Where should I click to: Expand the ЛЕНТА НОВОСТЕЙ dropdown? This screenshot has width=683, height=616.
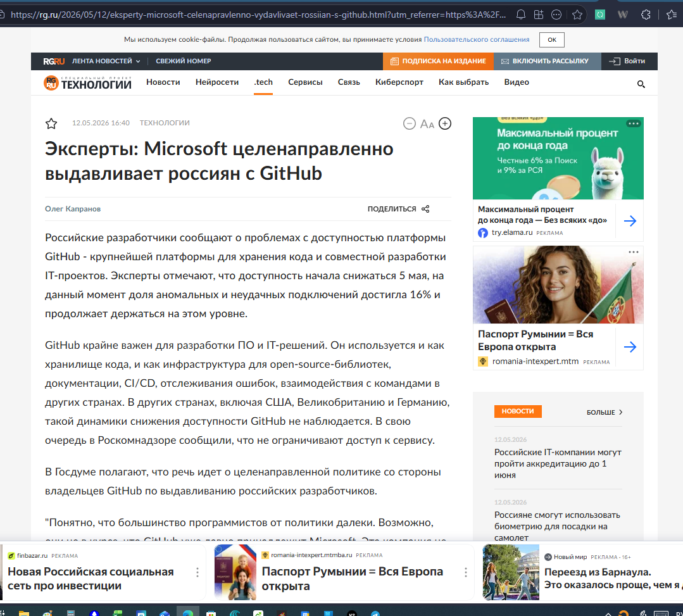pyautogui.click(x=106, y=61)
